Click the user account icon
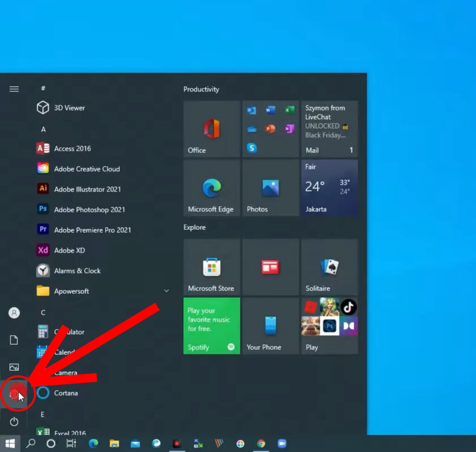 [14, 313]
